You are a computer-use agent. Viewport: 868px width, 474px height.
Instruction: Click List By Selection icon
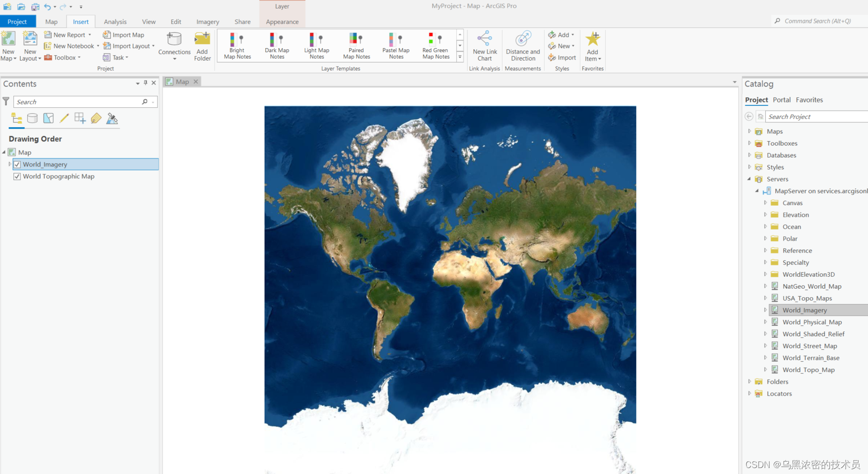pos(48,118)
